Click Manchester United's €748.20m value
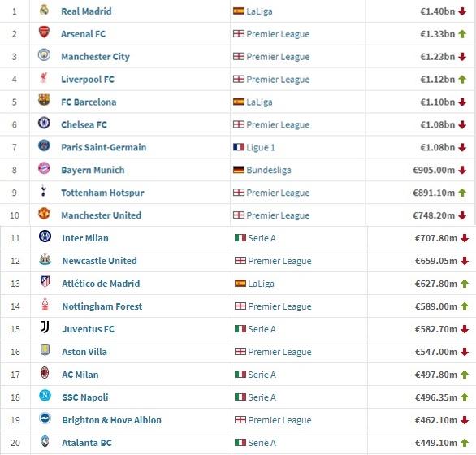The height and width of the screenshot is (455, 476). tap(434, 215)
